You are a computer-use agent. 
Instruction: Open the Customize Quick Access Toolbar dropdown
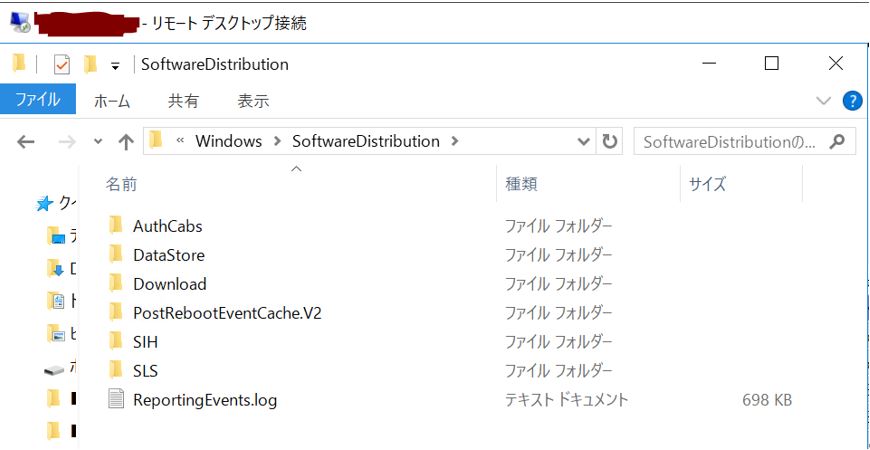(x=115, y=66)
